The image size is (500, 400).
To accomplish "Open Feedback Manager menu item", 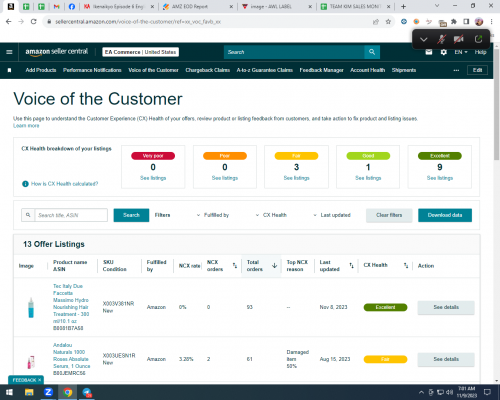I will tap(321, 70).
